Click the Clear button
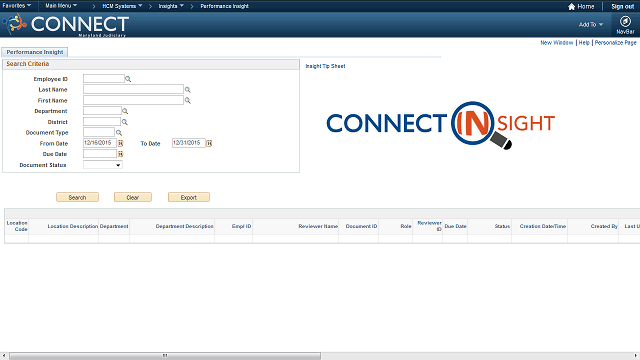The width and height of the screenshot is (640, 360). tap(133, 197)
